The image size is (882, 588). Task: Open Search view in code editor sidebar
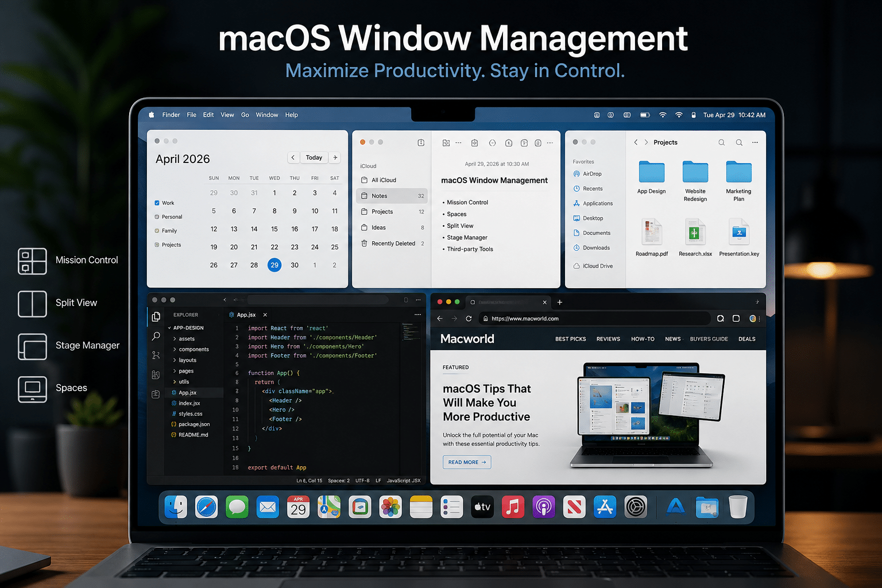coord(156,336)
